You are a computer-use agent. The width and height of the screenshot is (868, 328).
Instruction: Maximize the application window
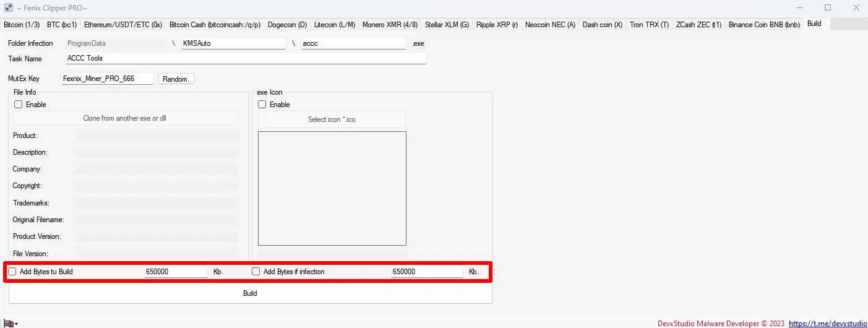(828, 8)
